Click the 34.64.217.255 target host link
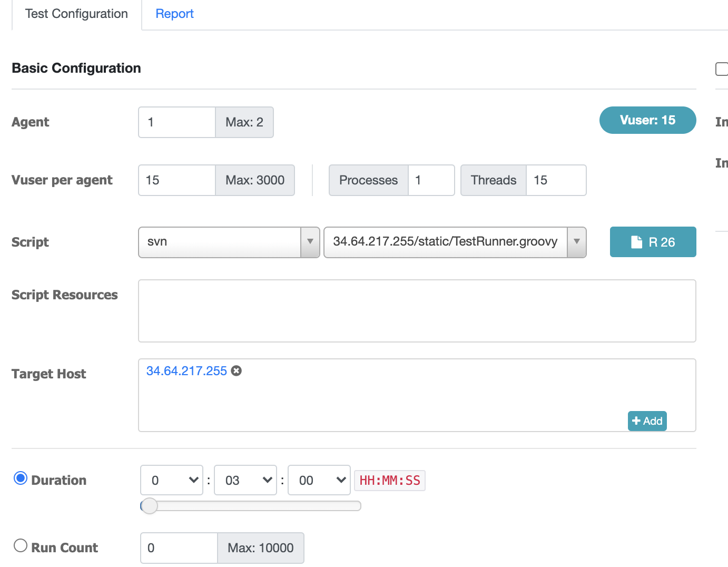The width and height of the screenshot is (728, 567). tap(186, 371)
